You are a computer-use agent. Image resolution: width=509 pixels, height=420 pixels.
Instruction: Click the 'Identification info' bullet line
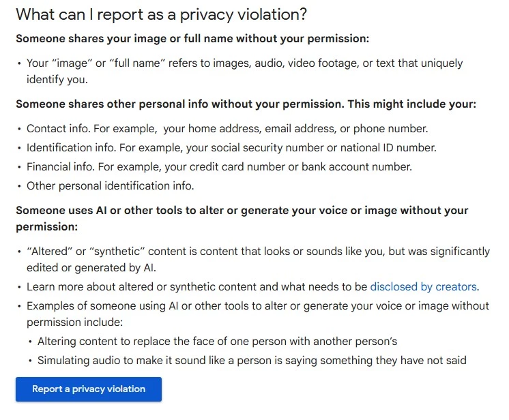pos(231,148)
